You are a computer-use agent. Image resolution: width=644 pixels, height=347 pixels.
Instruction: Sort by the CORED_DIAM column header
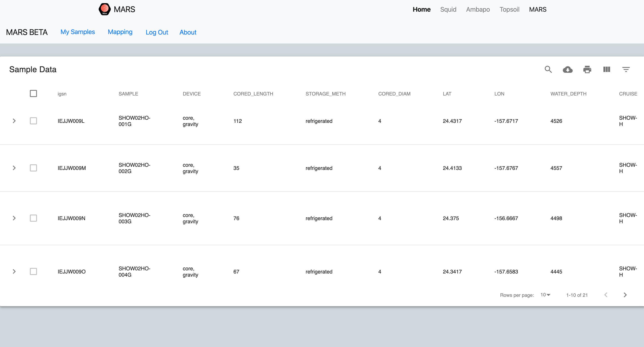[x=394, y=94]
